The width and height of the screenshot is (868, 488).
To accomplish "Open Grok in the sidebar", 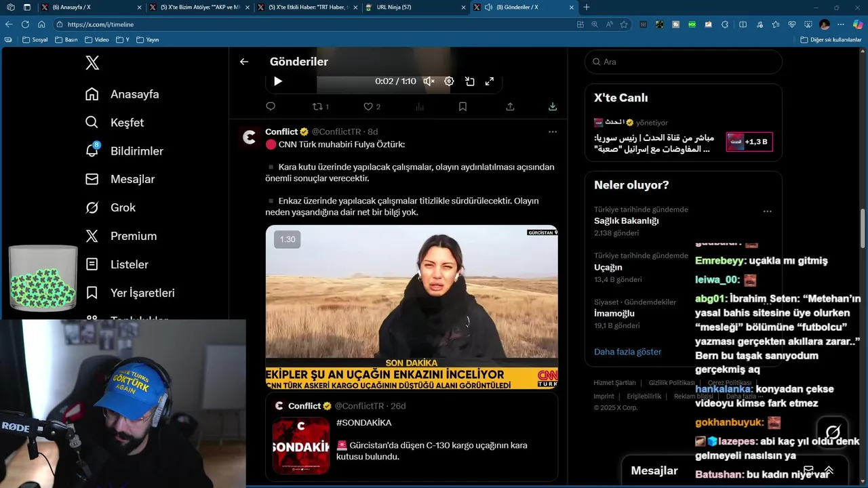I will [111, 208].
